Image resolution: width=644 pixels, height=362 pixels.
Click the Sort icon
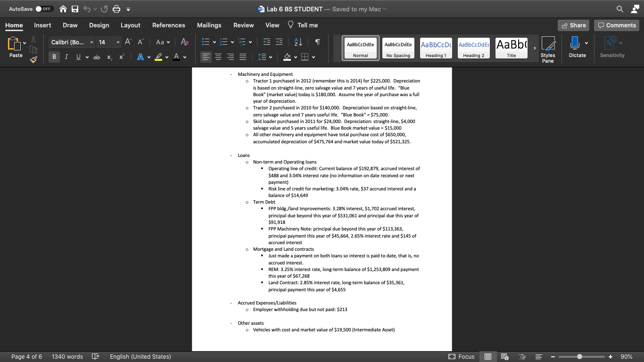click(299, 42)
